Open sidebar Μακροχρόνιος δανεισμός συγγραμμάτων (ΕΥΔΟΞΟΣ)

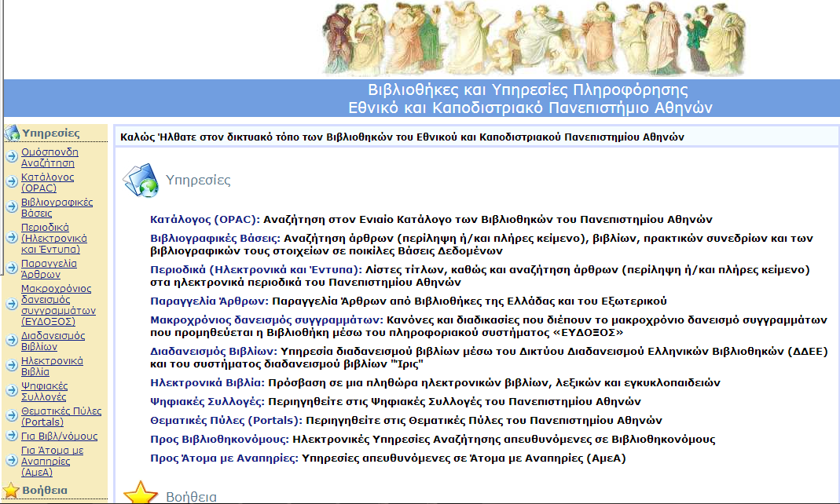(58, 305)
